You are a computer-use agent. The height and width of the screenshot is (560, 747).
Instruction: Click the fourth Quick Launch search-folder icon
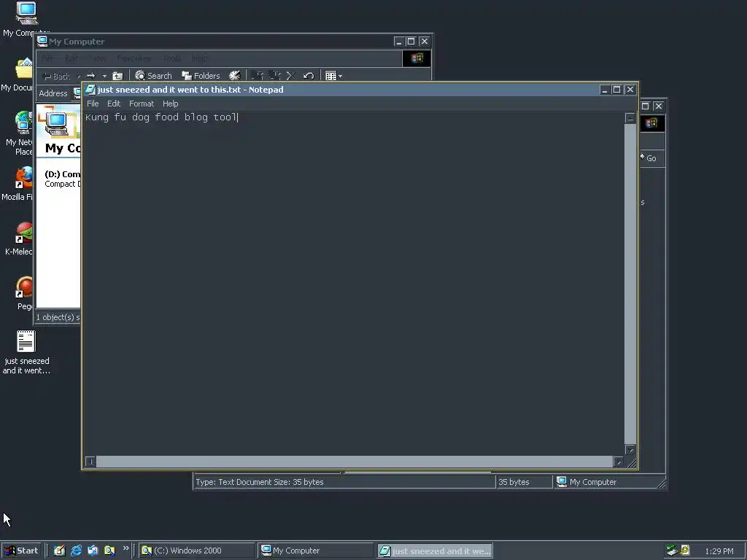(109, 551)
